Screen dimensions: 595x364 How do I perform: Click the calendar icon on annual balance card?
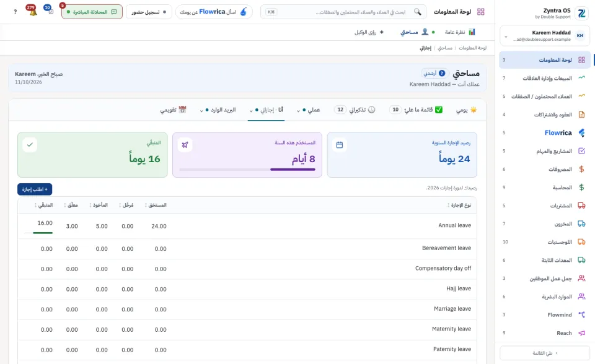coord(340,145)
